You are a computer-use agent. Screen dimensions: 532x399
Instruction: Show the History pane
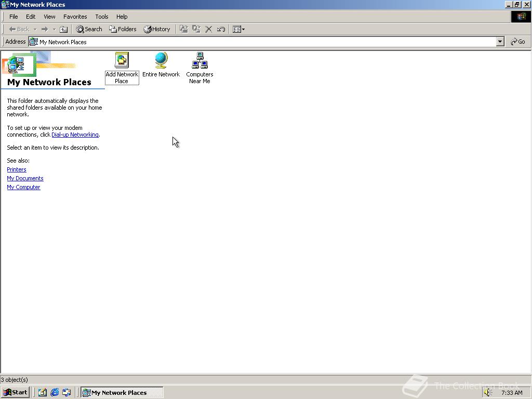pyautogui.click(x=157, y=29)
